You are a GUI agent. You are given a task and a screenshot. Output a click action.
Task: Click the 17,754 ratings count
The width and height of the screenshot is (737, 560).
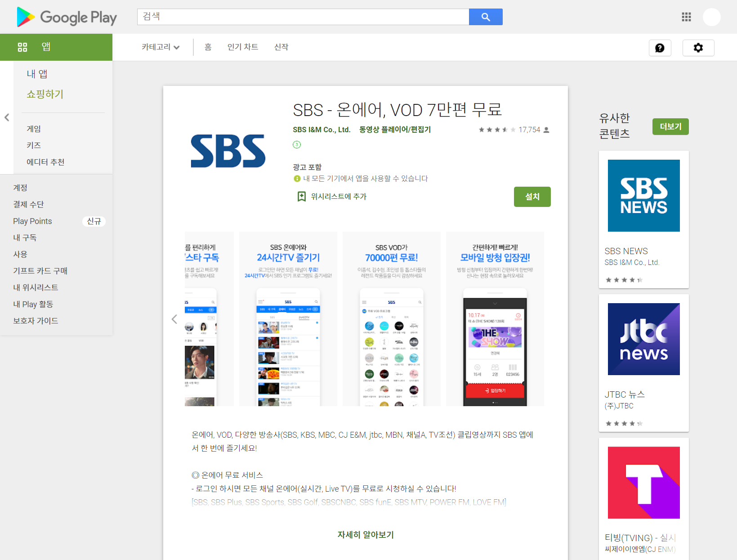pos(529,130)
